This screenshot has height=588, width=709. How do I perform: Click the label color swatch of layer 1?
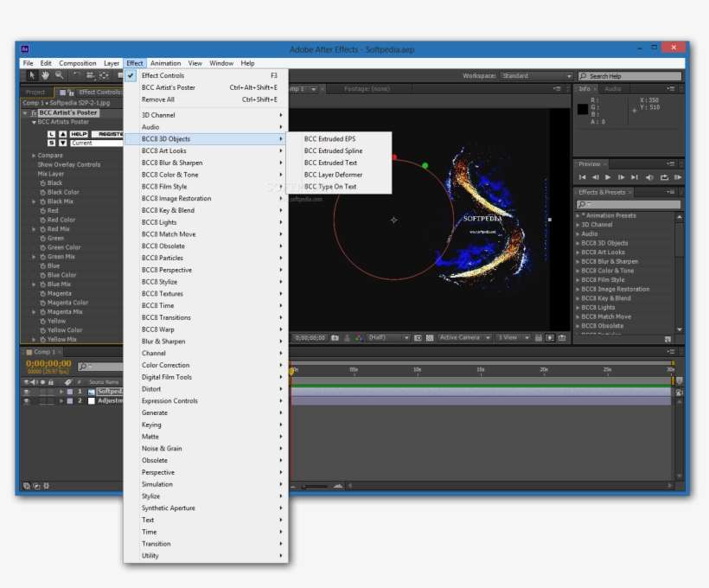tap(70, 392)
